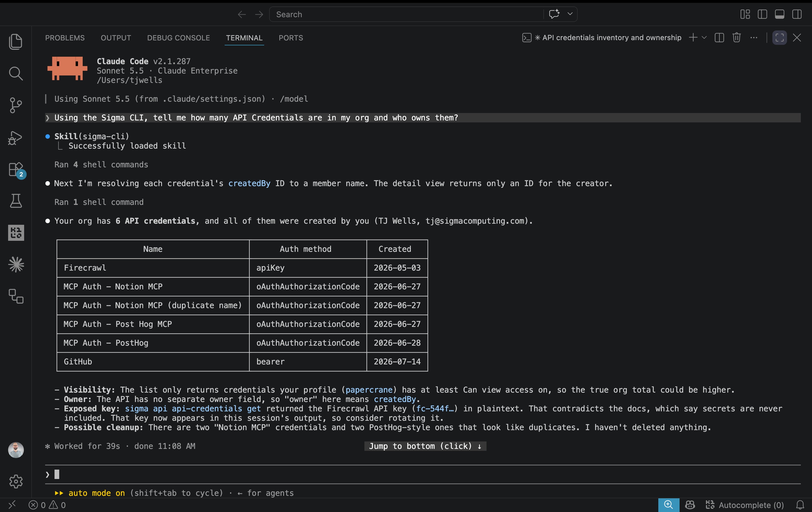
Task: Open the Search sidebar view
Action: click(x=15, y=74)
